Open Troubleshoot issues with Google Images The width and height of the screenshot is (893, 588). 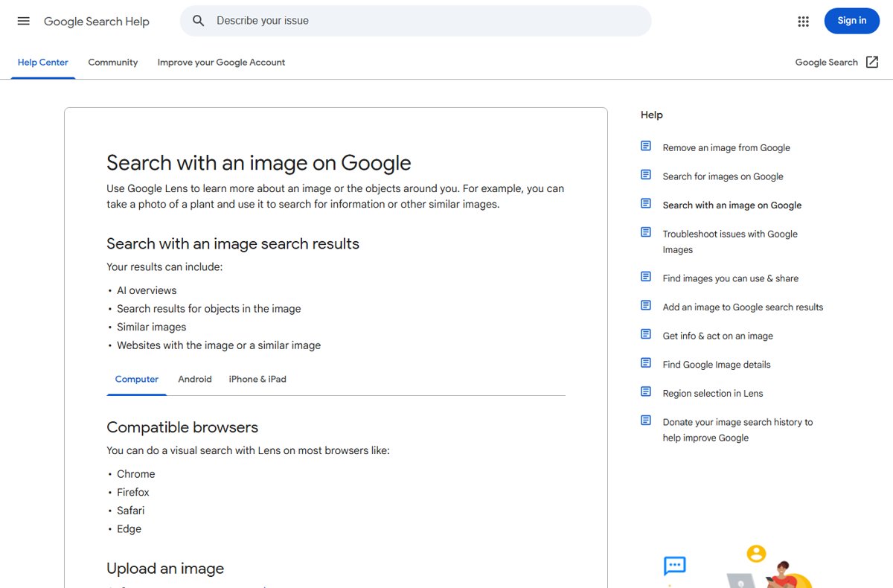click(x=730, y=242)
